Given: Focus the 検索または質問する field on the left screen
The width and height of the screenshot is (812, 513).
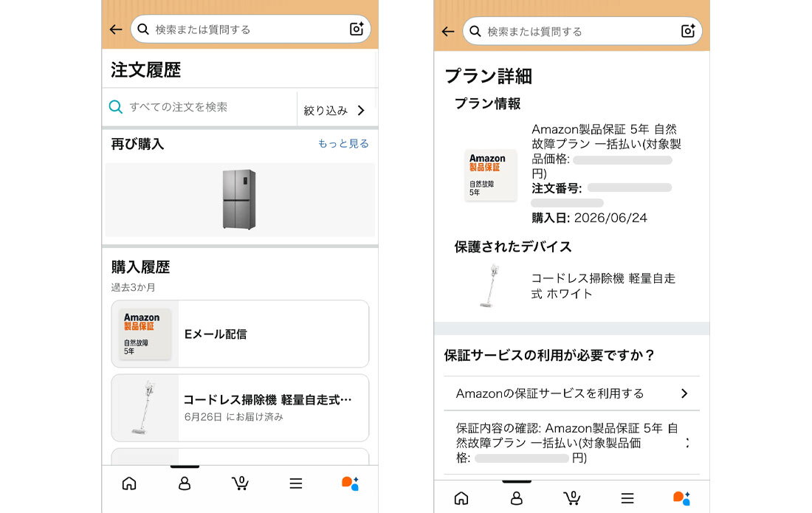Looking at the screenshot, I should 251,29.
